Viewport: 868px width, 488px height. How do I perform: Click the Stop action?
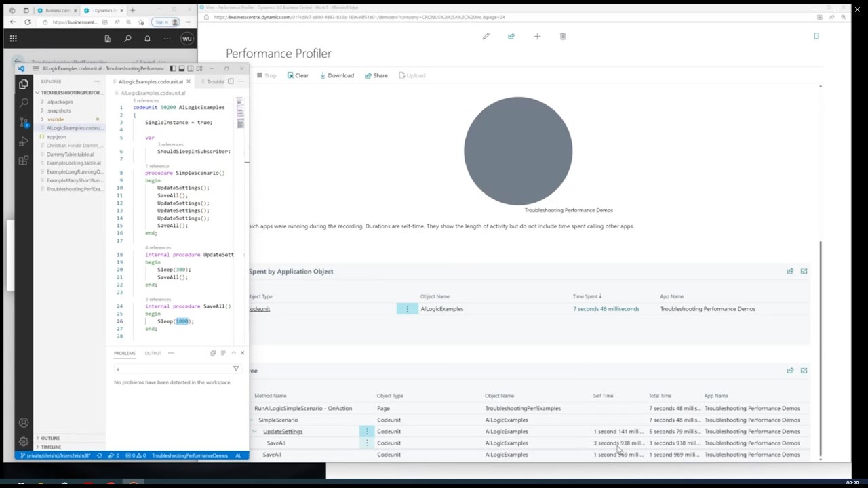(267, 75)
